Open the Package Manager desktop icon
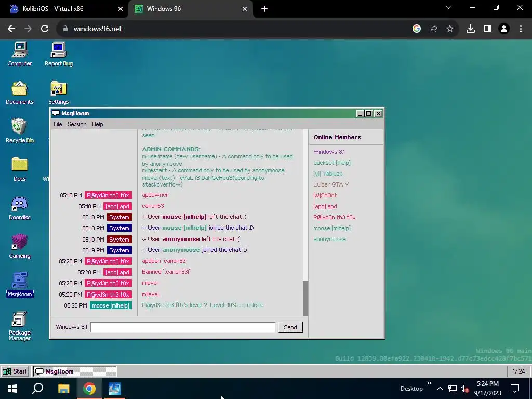 point(19,326)
